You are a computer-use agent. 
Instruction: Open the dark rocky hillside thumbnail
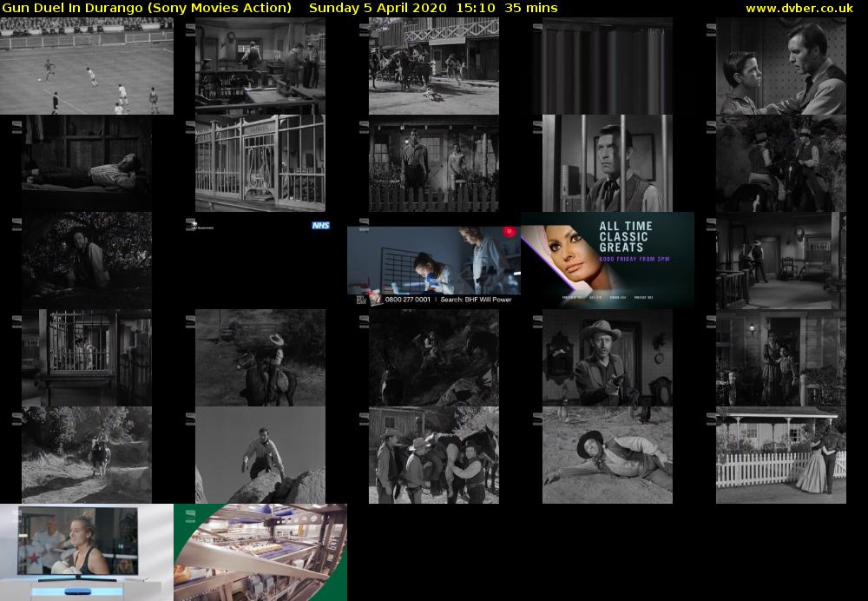[434, 358]
